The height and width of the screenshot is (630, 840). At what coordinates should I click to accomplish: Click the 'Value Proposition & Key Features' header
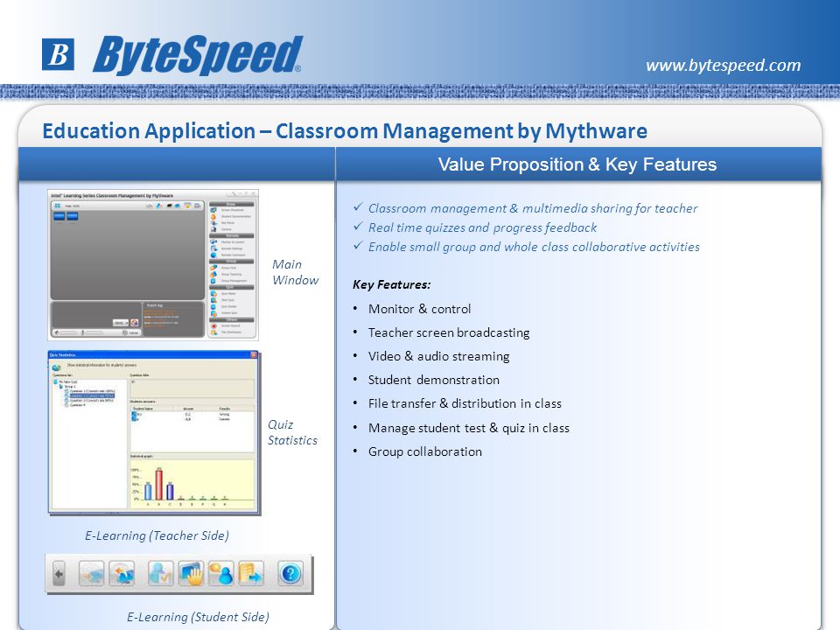coord(577,164)
